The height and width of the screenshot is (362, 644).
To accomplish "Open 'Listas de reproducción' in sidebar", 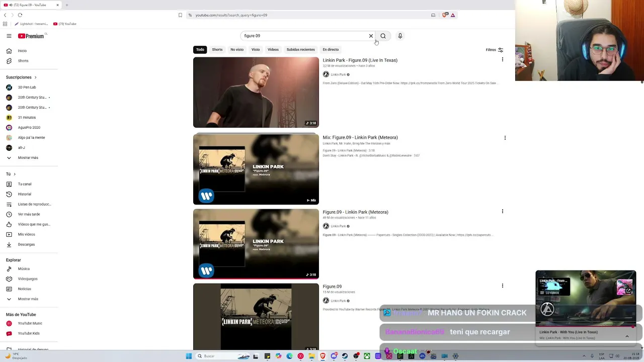I will [29, 204].
